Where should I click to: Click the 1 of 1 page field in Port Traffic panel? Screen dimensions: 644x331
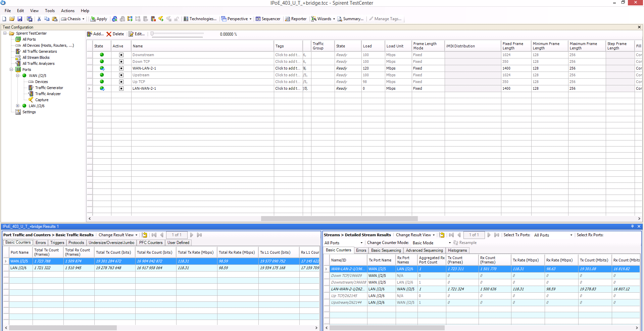click(177, 235)
